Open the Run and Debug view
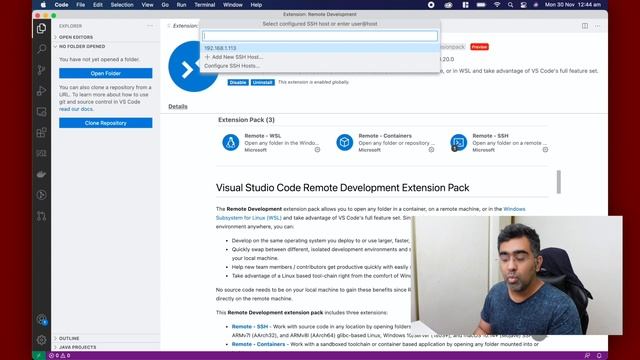 click(x=41, y=91)
